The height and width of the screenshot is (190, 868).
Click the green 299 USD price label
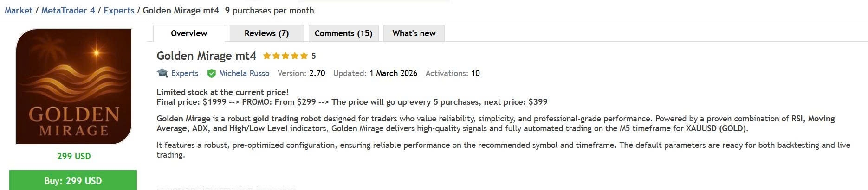pyautogui.click(x=74, y=156)
